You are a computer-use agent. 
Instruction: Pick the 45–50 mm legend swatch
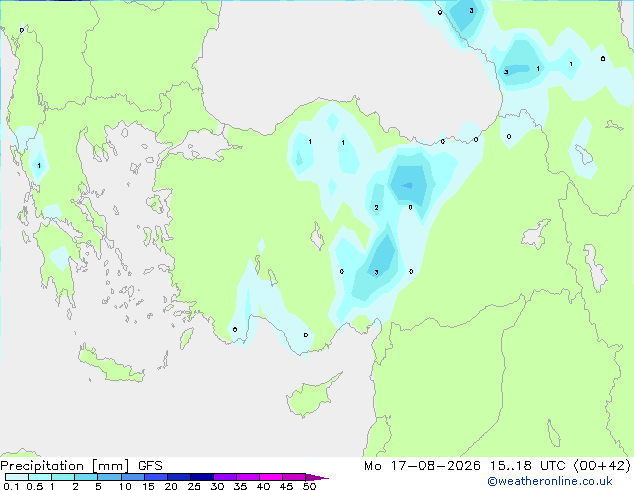[x=294, y=477]
